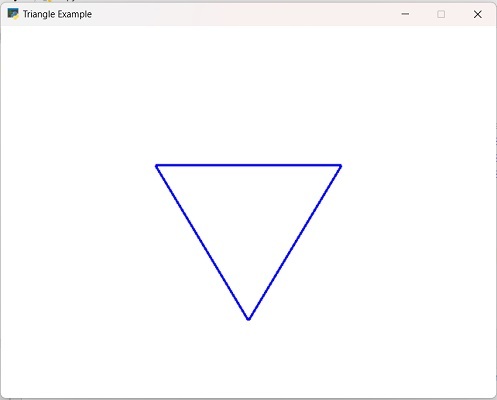Click the greyed-out maximize button
Viewport: 497px width, 400px height.
click(441, 14)
